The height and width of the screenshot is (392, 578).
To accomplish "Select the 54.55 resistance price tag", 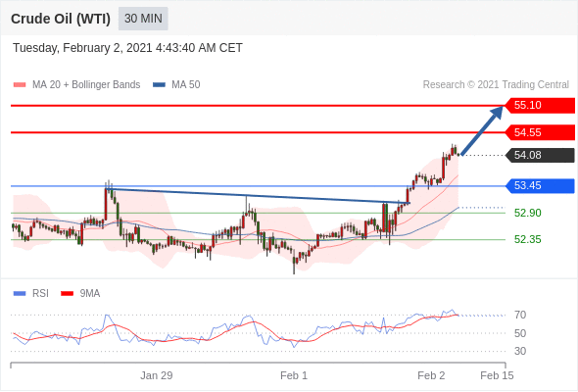I will click(x=540, y=132).
